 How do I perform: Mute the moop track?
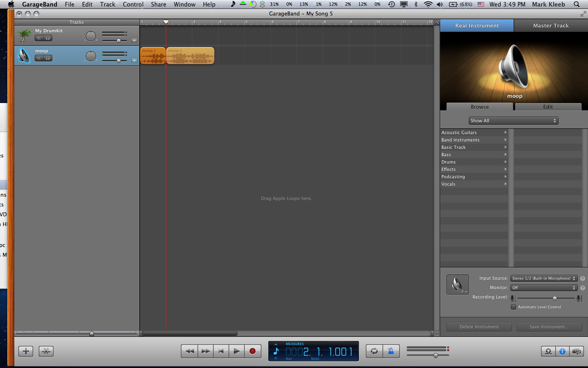pos(39,58)
